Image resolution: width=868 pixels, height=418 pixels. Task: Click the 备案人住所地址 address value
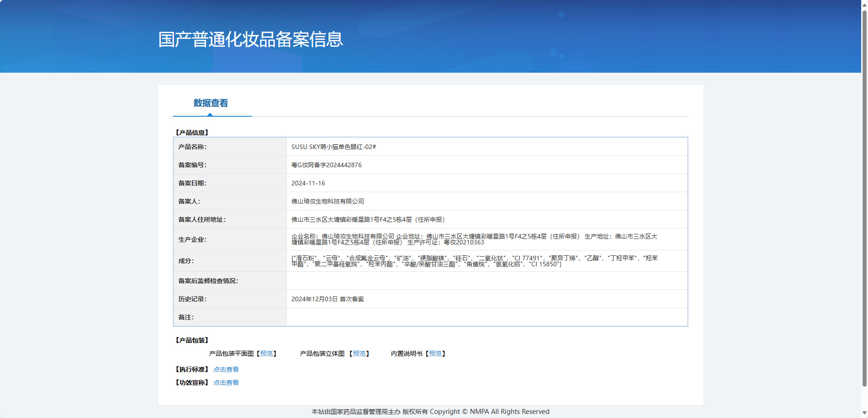[368, 219]
